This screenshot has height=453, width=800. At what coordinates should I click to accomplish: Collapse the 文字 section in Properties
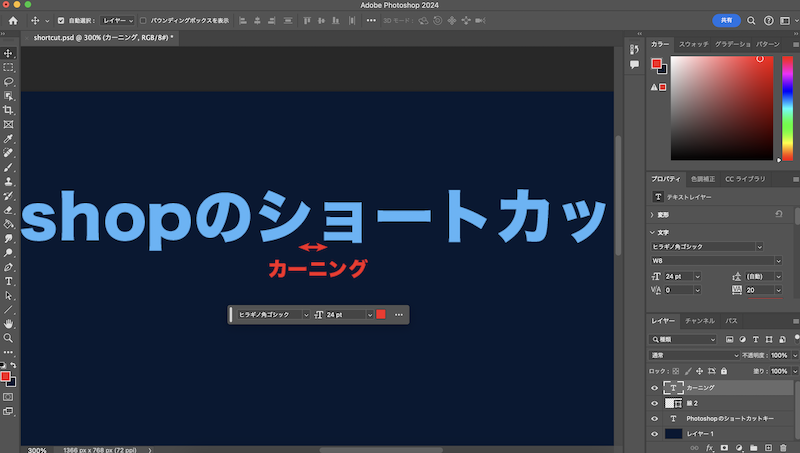[x=652, y=232]
